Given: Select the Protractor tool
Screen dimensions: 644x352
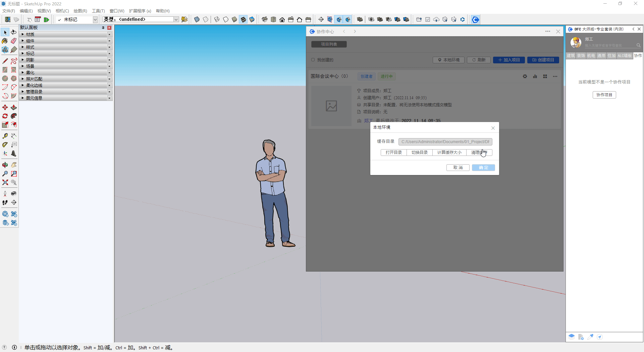Looking at the screenshot, I should pos(5,145).
